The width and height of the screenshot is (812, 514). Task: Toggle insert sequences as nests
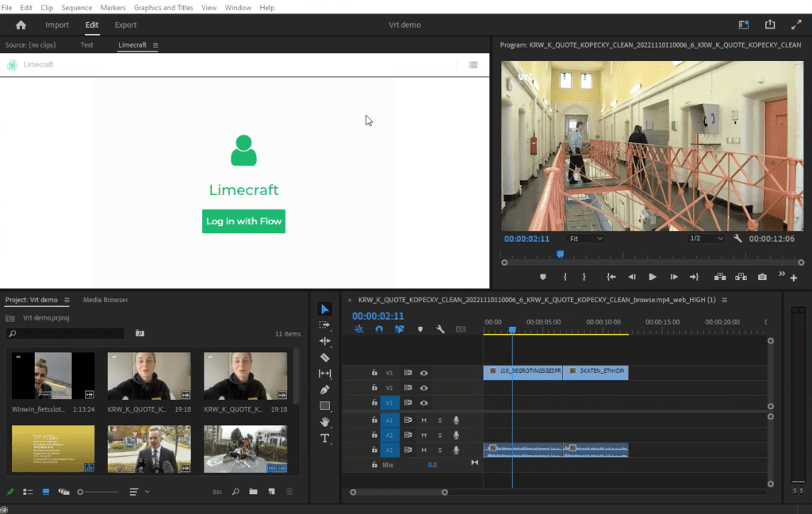click(359, 329)
